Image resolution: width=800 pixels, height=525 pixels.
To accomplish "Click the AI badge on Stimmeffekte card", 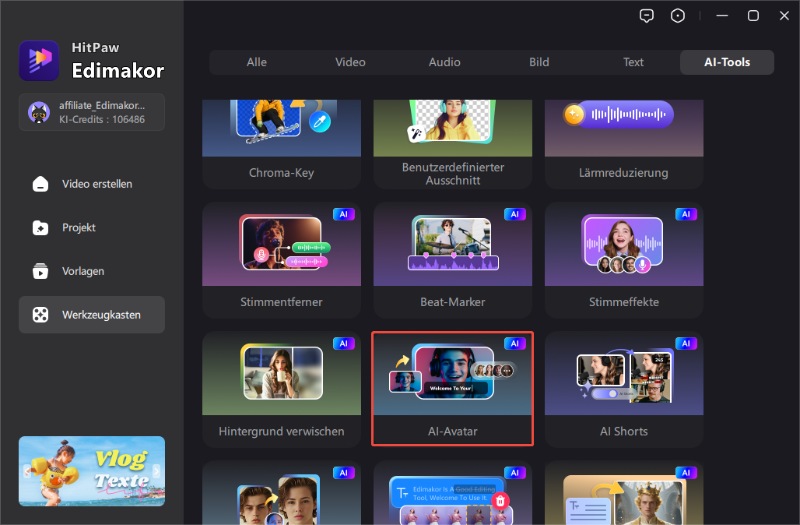I will 686,214.
